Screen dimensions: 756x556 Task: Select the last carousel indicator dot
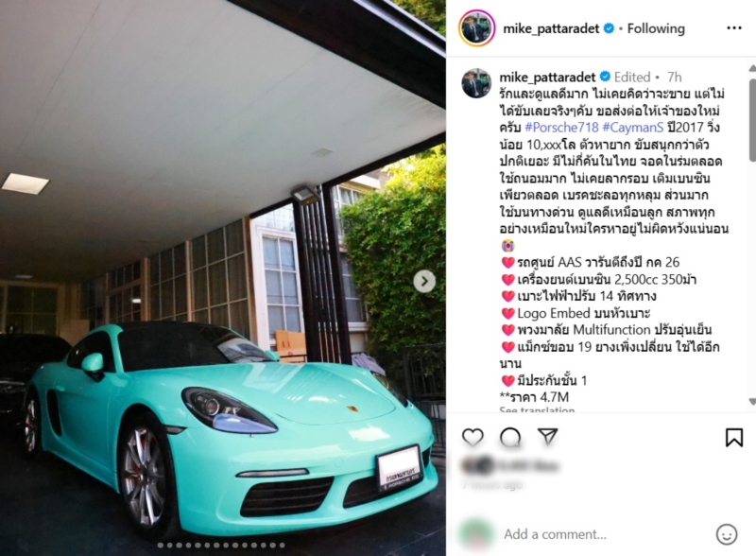point(282,546)
